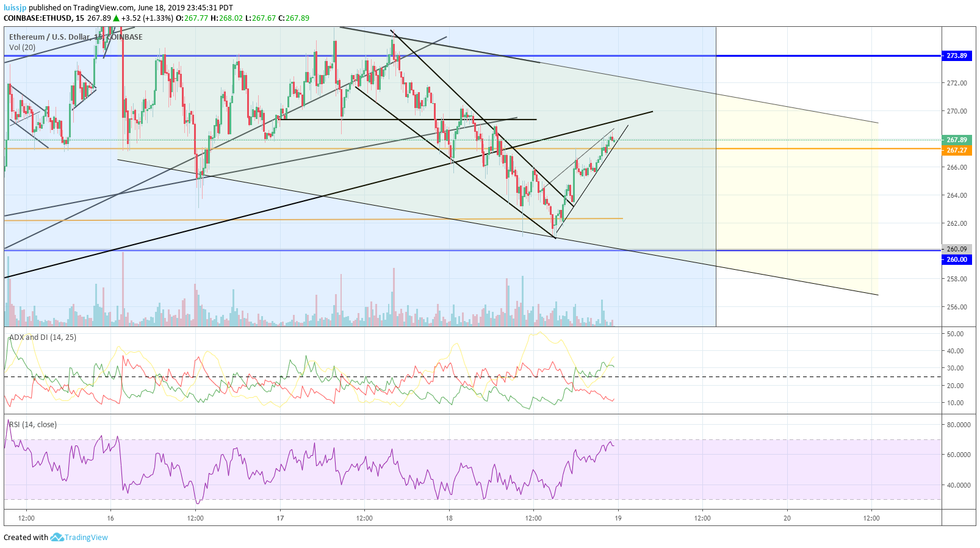Click the '50.00' ADX axis value
Viewport: 980px width, 548px height.
point(955,334)
